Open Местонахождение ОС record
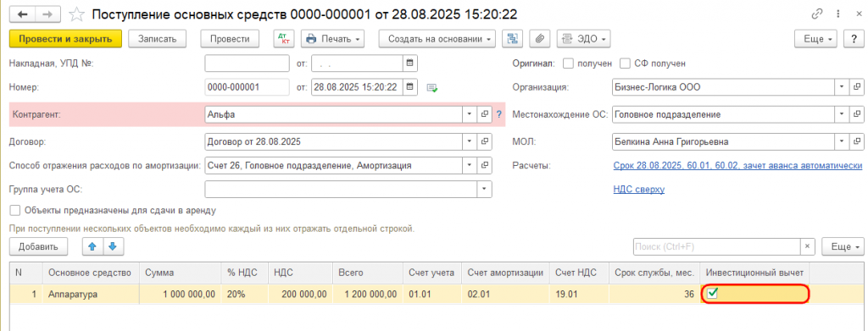The height and width of the screenshot is (331, 868). [857, 113]
